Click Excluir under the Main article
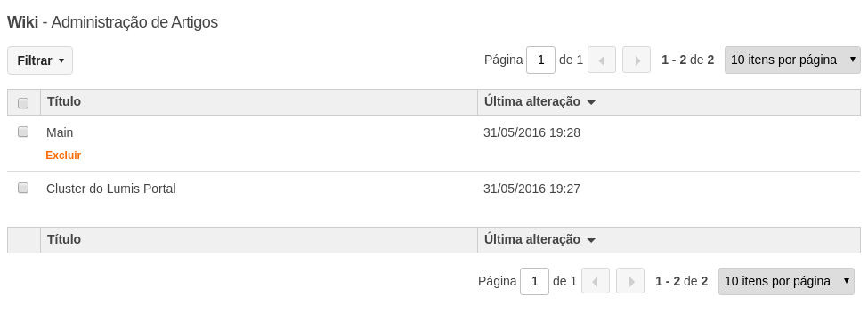The image size is (868, 321). point(63,156)
